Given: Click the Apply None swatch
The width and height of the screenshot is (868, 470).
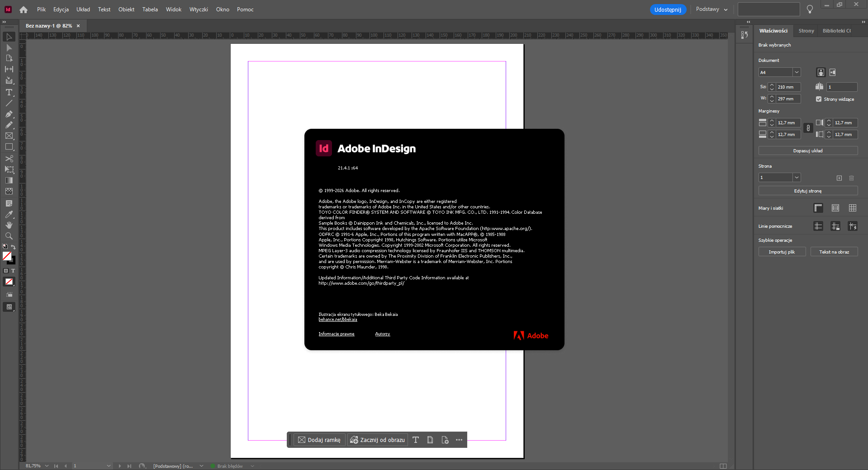Looking at the screenshot, I should click(9, 282).
